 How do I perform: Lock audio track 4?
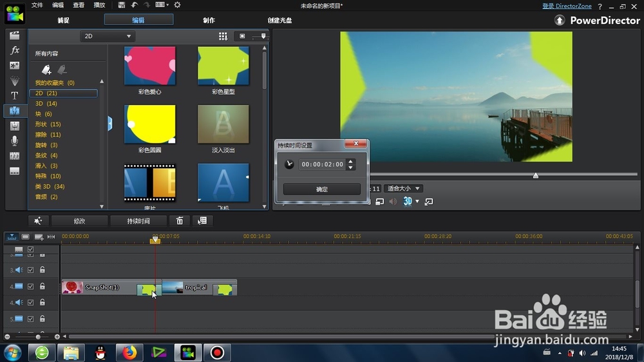point(43,303)
